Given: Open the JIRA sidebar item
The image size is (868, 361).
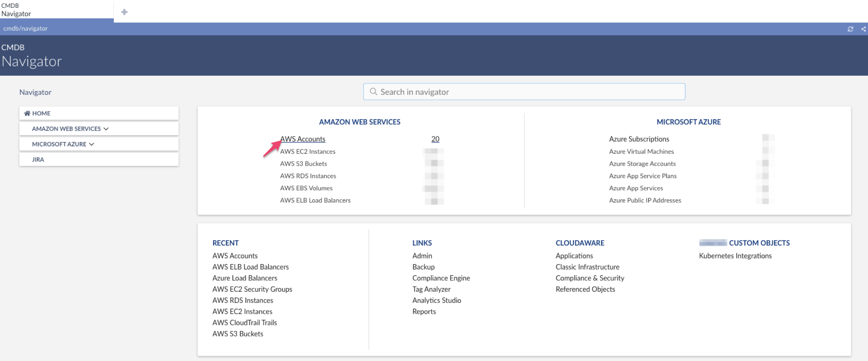Looking at the screenshot, I should click(x=99, y=159).
